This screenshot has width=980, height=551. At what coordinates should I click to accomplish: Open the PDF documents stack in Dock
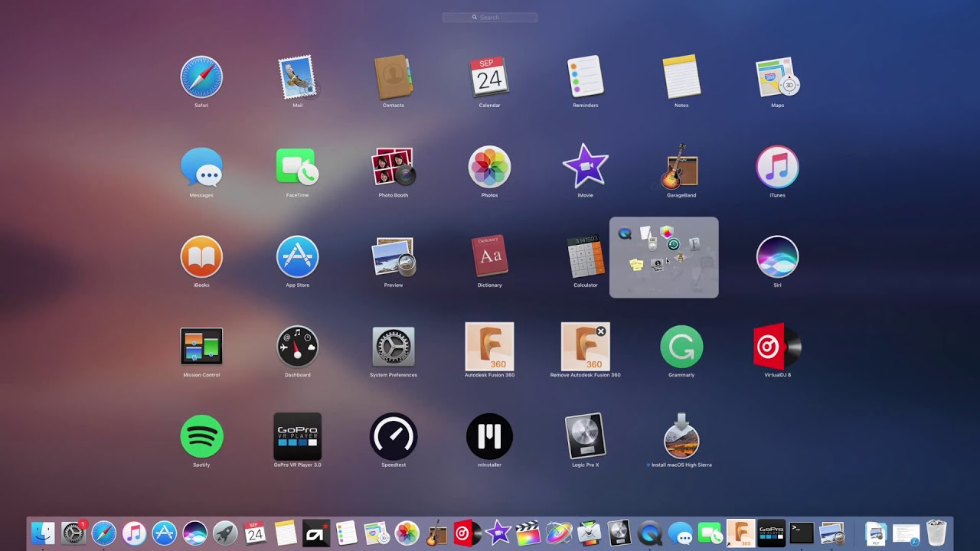(875, 533)
